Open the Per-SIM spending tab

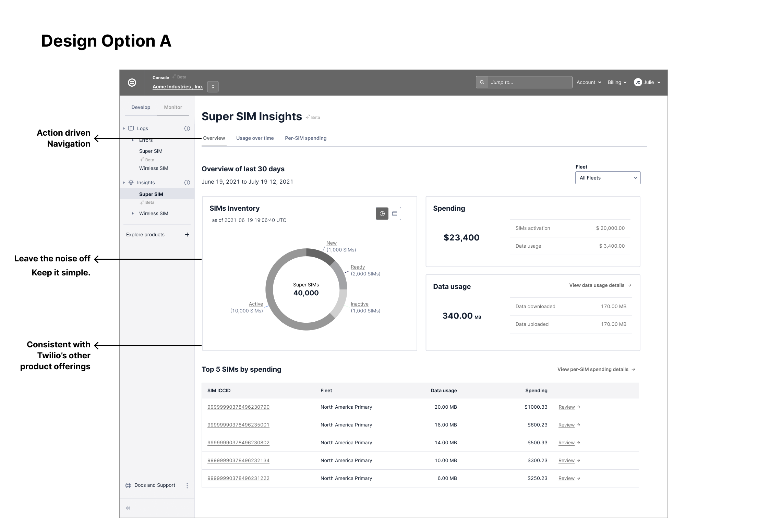(305, 138)
